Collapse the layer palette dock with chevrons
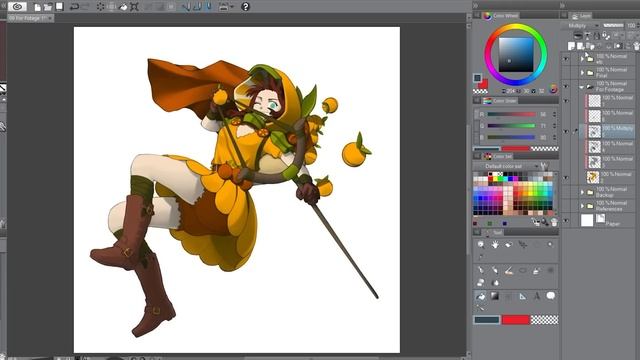This screenshot has width=640, height=360. [x=562, y=5]
